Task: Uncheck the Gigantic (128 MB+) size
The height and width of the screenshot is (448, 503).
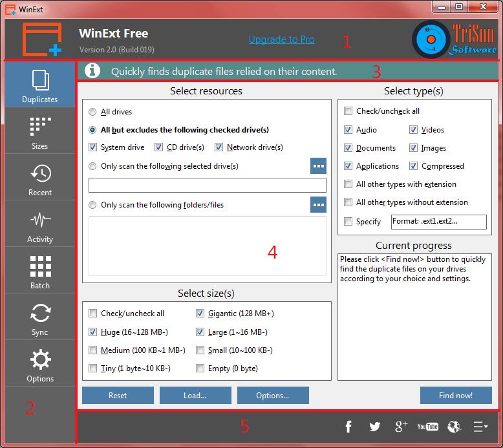Action: (x=200, y=314)
